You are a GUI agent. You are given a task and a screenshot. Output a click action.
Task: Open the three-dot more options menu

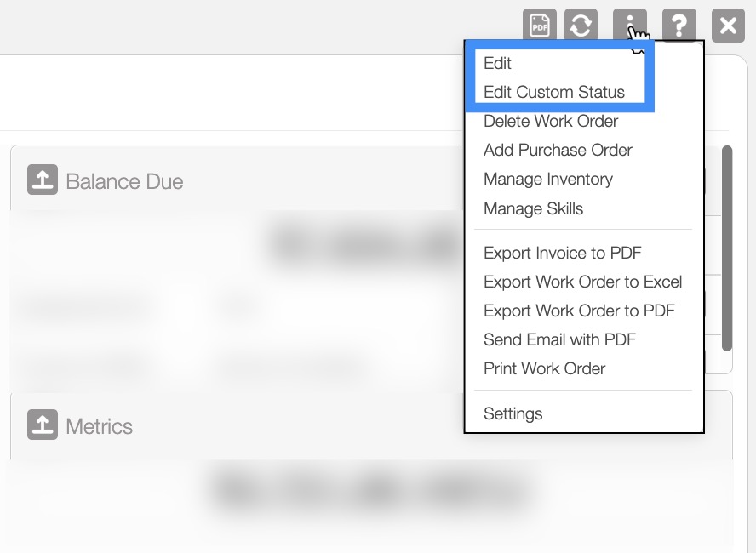629,25
